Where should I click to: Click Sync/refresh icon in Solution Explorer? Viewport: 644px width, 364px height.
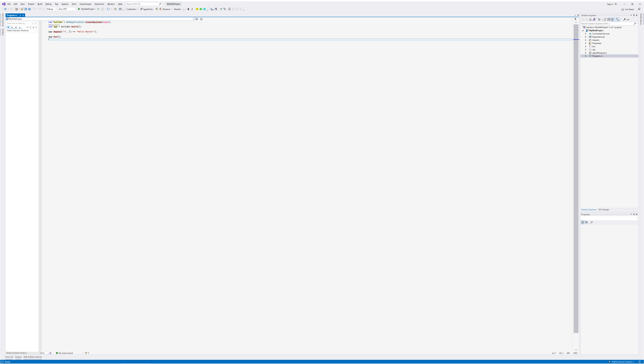[605, 19]
